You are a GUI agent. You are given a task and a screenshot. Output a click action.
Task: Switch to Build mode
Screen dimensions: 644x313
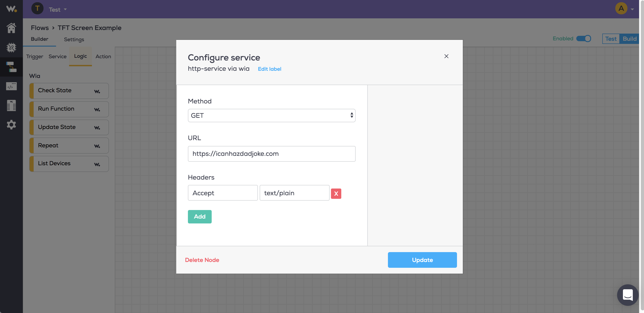pyautogui.click(x=629, y=39)
